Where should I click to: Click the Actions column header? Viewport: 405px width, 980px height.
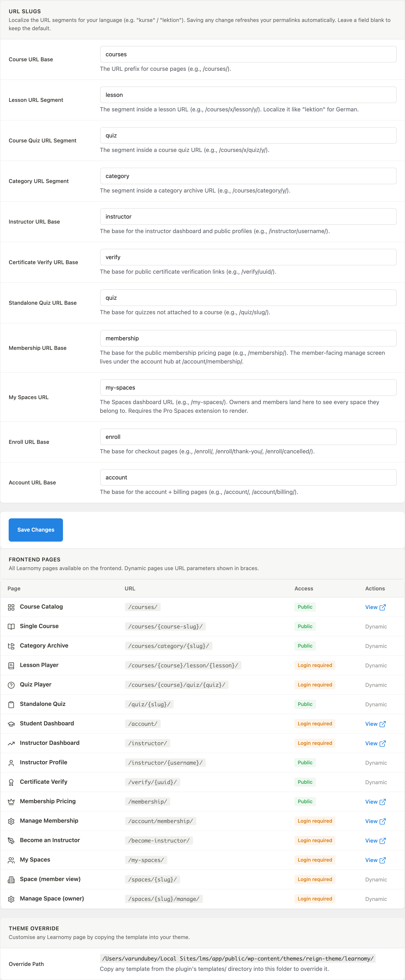pos(375,589)
